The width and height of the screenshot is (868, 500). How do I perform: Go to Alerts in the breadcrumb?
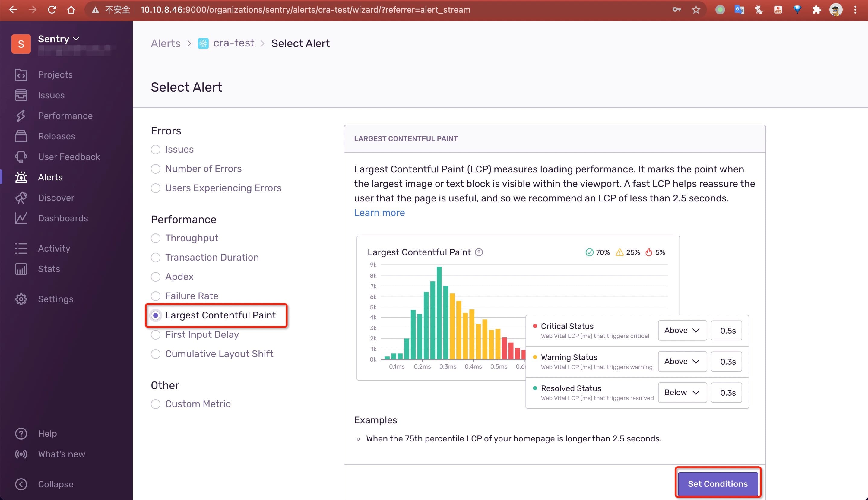click(x=166, y=44)
